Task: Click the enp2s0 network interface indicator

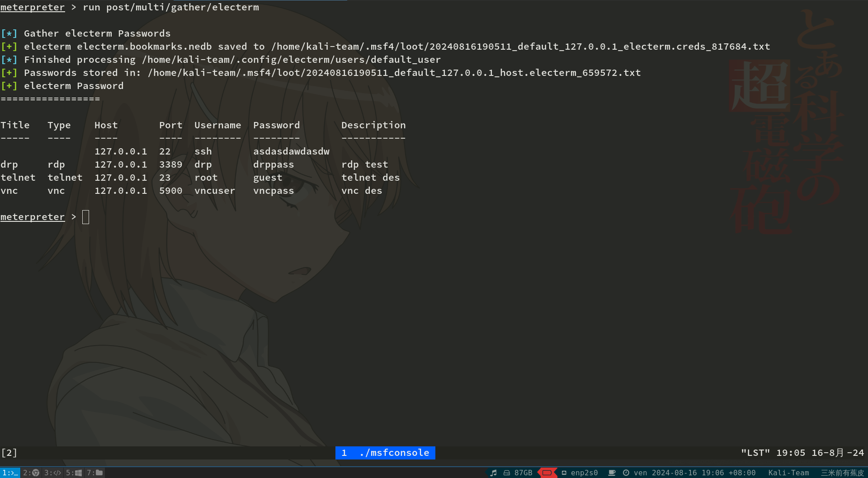Action: click(580, 473)
